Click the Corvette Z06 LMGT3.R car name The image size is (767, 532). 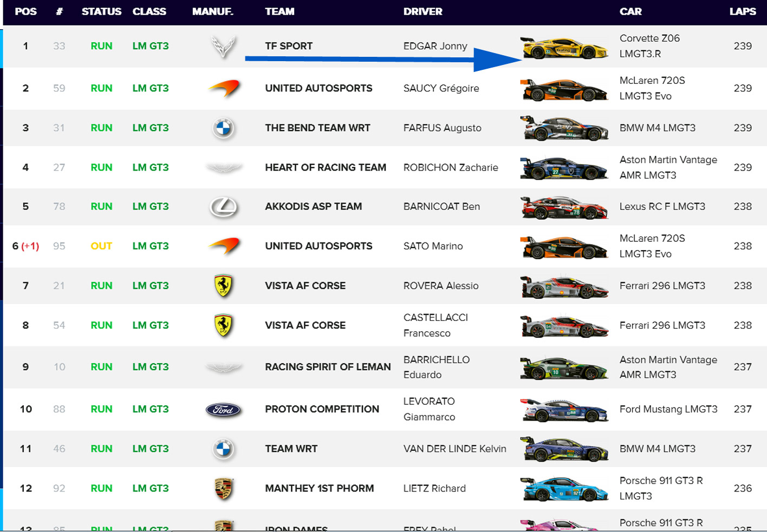tap(649, 46)
